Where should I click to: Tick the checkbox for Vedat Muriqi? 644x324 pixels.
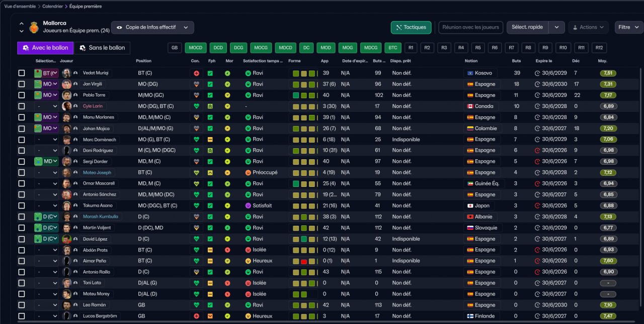22,73
